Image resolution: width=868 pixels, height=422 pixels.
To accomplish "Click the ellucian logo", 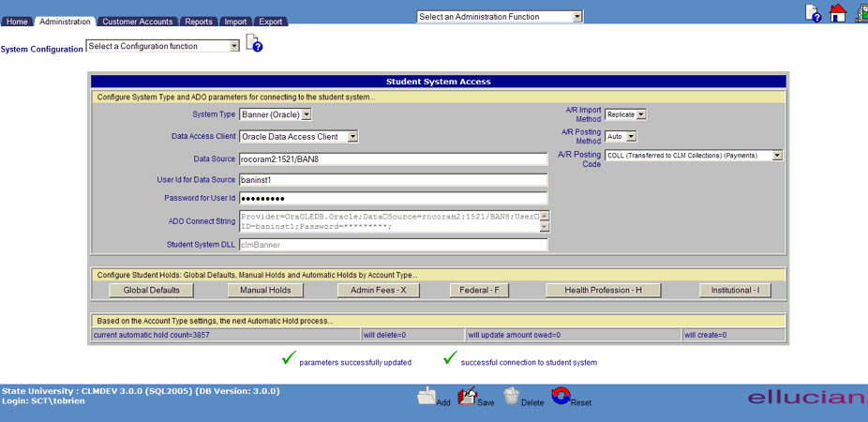I will click(x=807, y=397).
